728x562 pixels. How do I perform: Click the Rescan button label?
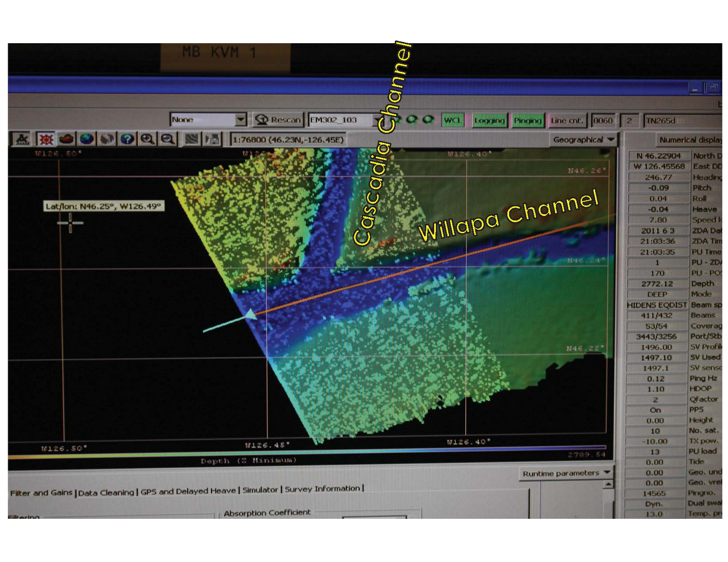pos(286,120)
